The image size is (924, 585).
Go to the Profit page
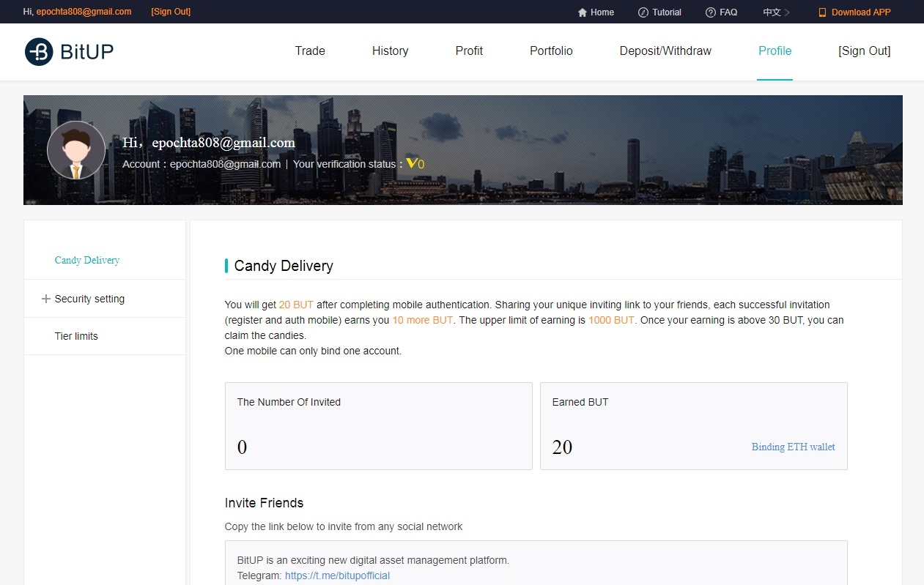[x=469, y=51]
